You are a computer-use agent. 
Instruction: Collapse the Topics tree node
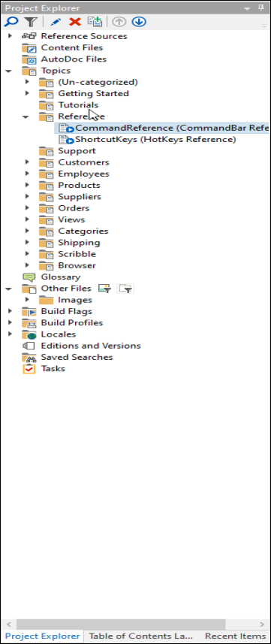(x=8, y=71)
